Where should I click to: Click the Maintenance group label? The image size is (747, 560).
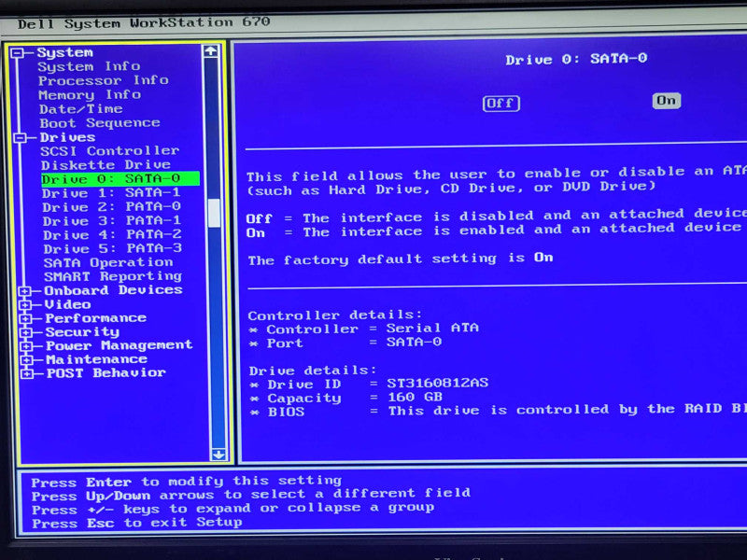click(97, 359)
